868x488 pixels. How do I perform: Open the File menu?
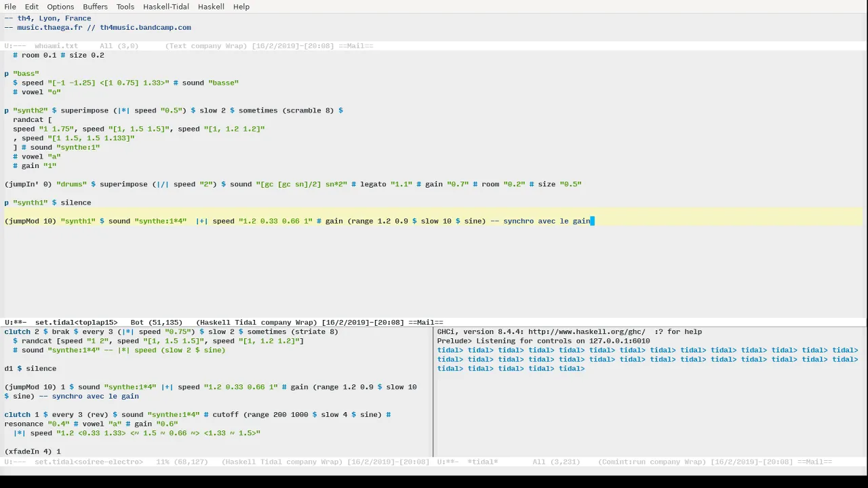click(10, 7)
